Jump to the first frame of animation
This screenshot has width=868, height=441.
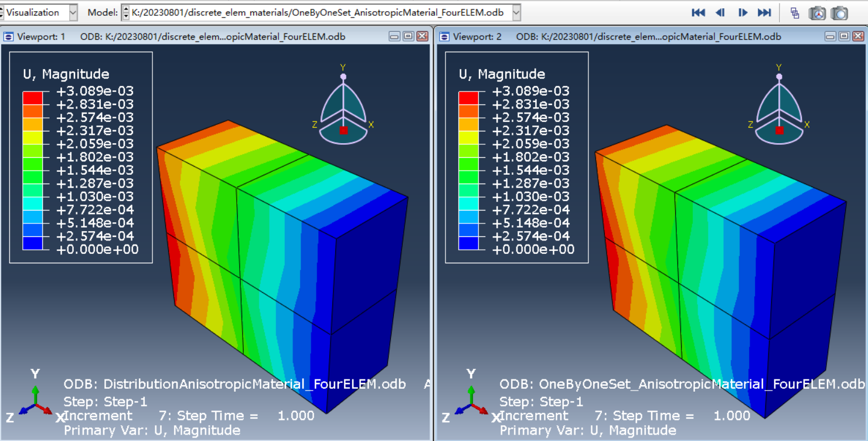[x=698, y=12]
